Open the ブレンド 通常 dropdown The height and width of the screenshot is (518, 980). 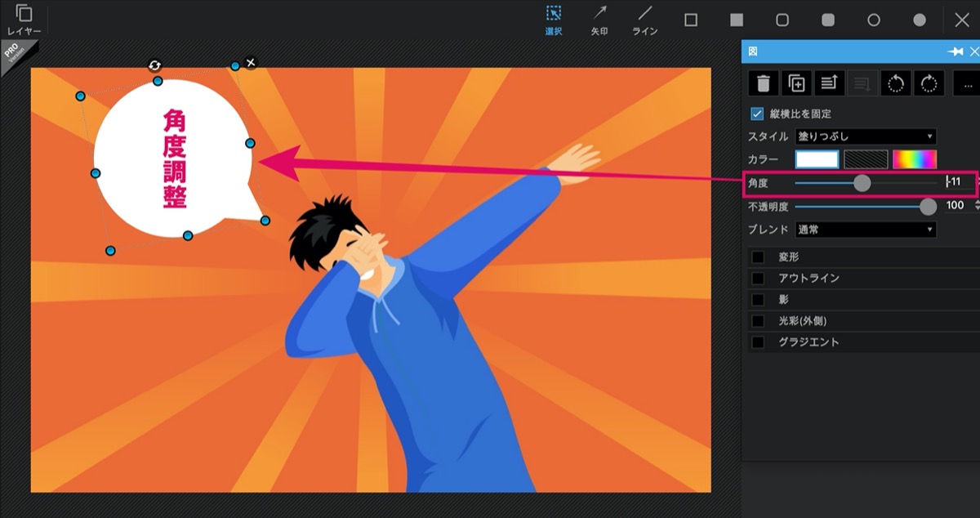[866, 230]
